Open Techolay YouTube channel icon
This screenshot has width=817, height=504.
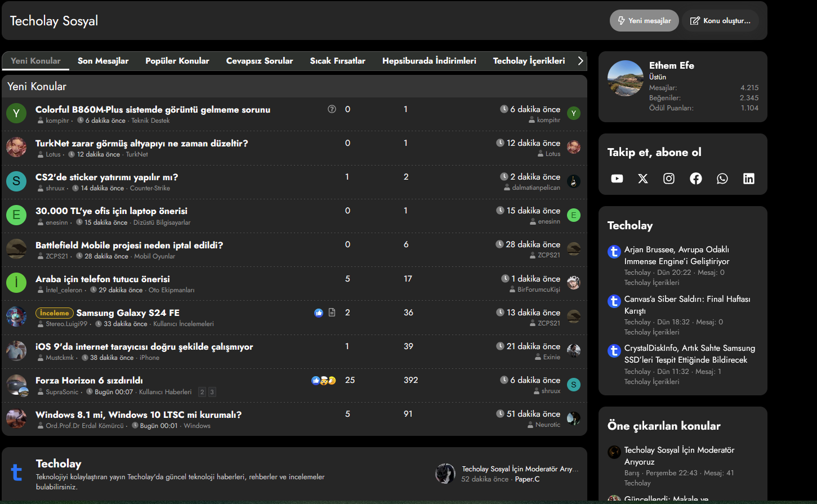(617, 179)
